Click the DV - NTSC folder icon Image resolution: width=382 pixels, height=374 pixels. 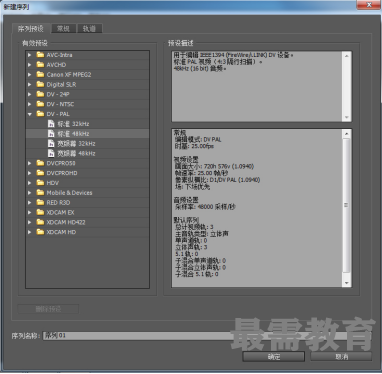pos(40,104)
